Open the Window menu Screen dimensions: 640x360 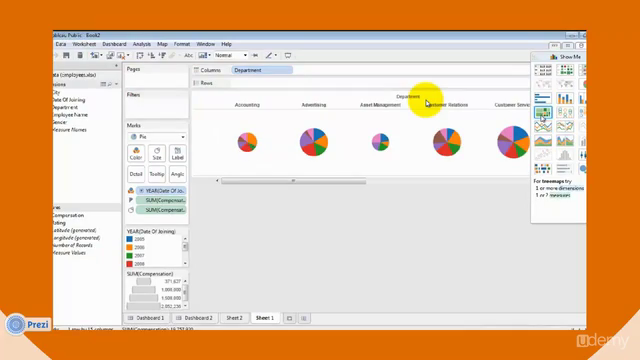coord(205,44)
